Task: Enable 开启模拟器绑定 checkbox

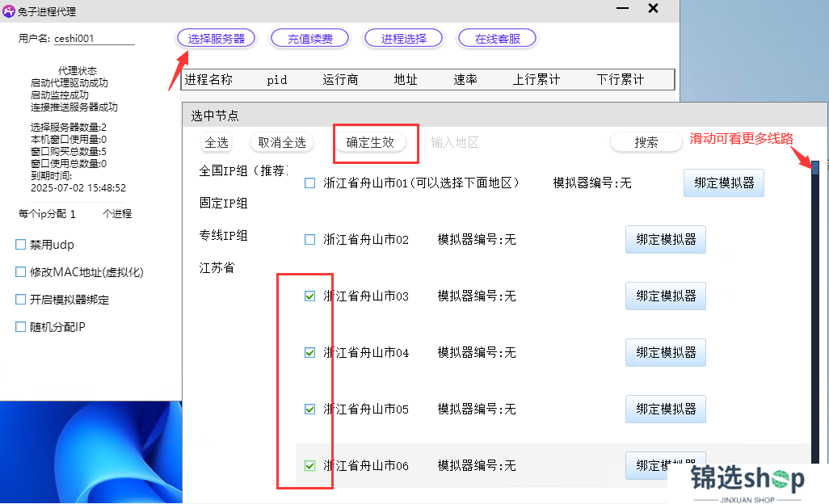Action: 21,300
